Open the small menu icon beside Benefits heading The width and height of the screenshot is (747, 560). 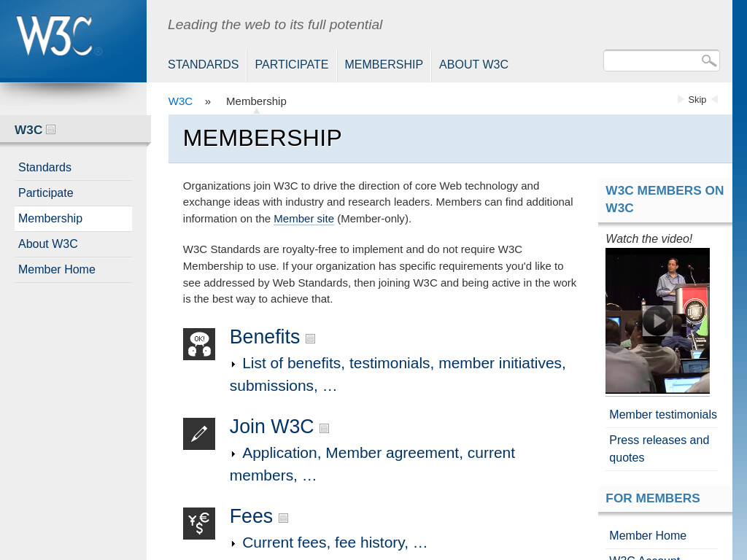coord(310,338)
